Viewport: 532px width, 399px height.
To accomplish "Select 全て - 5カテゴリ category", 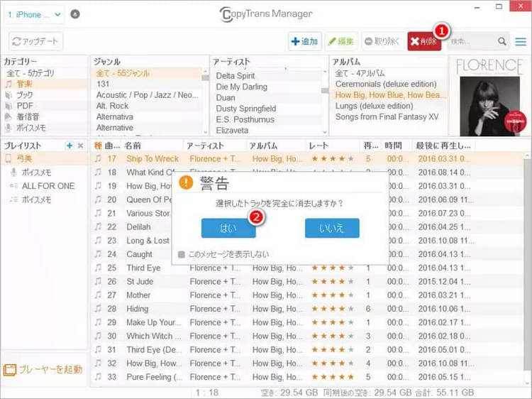I will (31, 73).
